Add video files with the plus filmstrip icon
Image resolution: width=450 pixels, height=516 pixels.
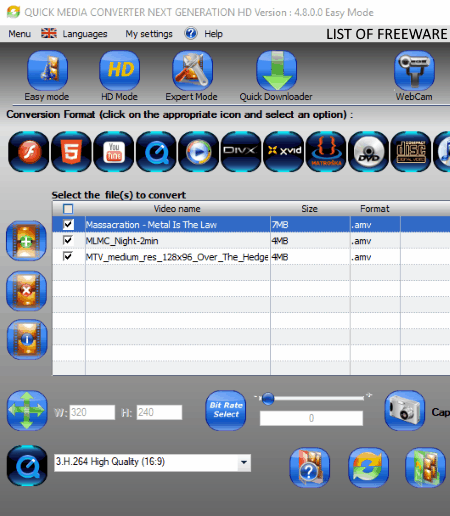(26, 241)
